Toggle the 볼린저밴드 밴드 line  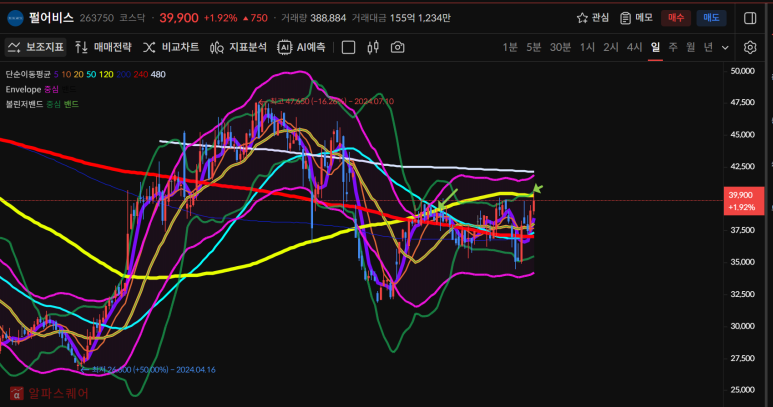(71, 104)
